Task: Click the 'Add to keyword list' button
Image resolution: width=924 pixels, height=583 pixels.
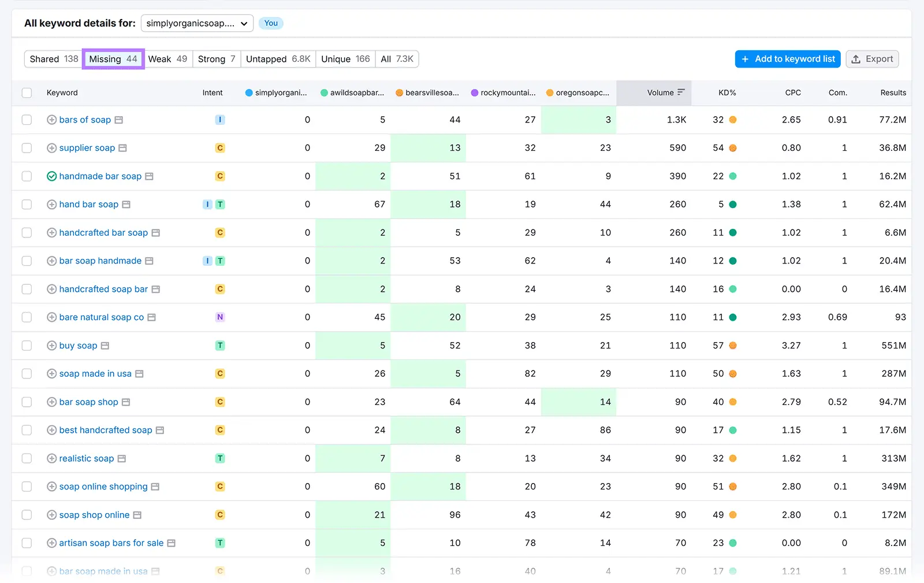Action: (x=787, y=58)
